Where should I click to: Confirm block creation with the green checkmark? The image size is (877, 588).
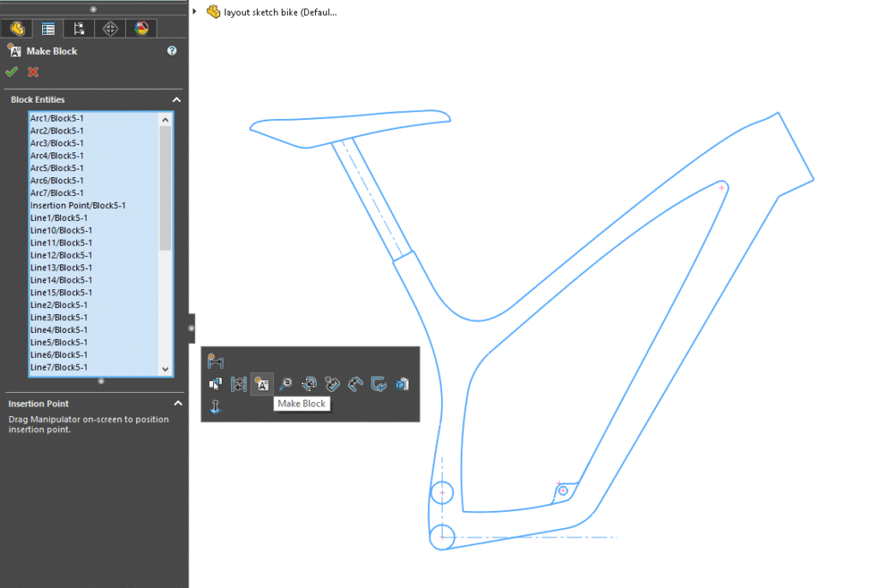pyautogui.click(x=12, y=71)
